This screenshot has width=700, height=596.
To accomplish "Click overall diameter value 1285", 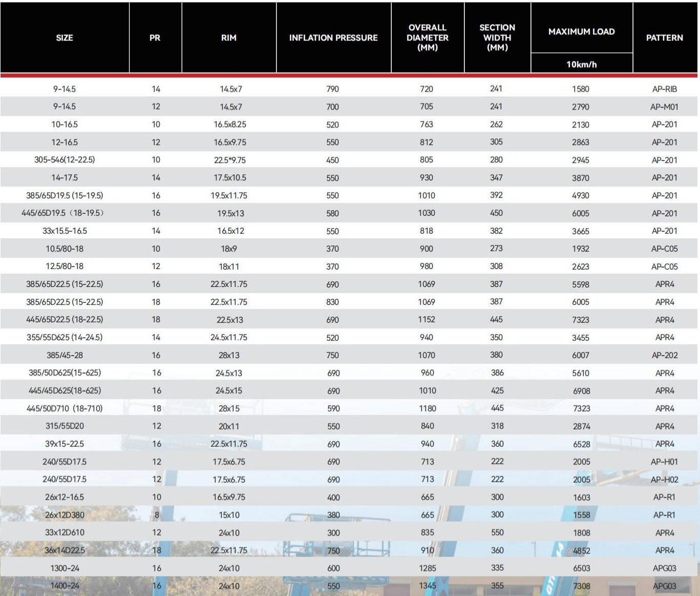I will click(x=428, y=568).
